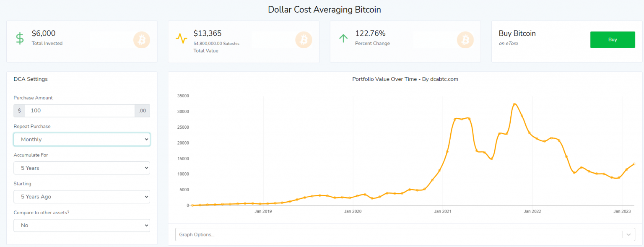This screenshot has width=644, height=247.
Task: Click the Bitcoin icon on the Total Invested card
Action: pos(142,39)
